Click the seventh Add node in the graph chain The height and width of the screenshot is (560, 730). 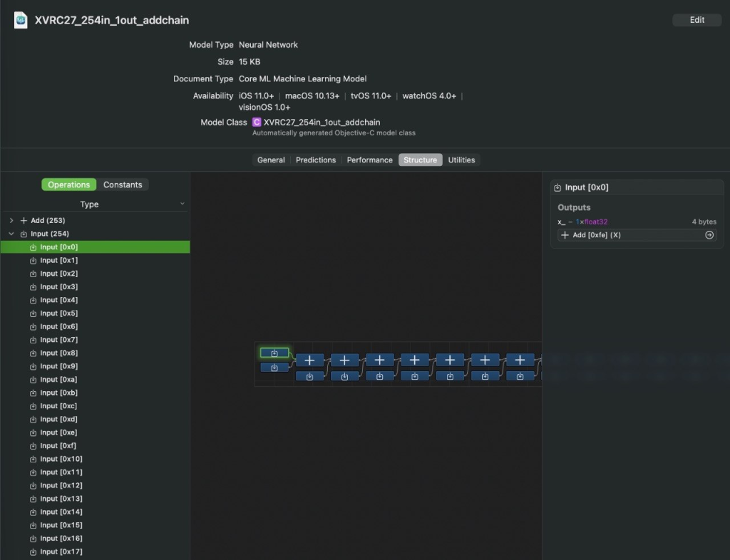pyautogui.click(x=520, y=360)
